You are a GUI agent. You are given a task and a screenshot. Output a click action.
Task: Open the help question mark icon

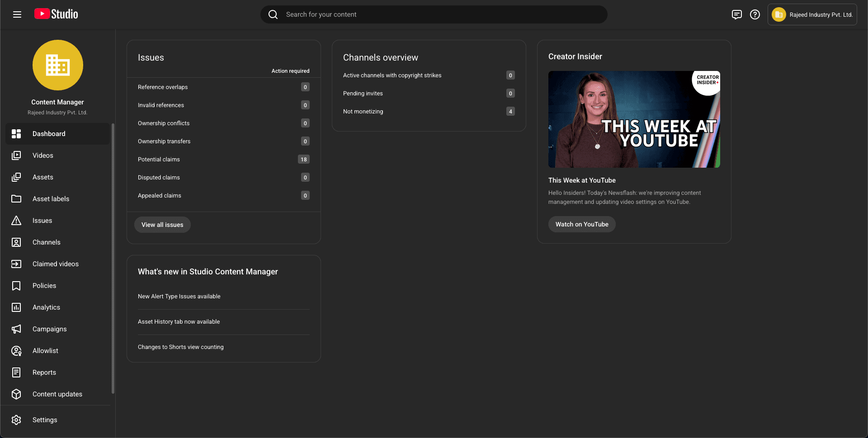pos(755,14)
